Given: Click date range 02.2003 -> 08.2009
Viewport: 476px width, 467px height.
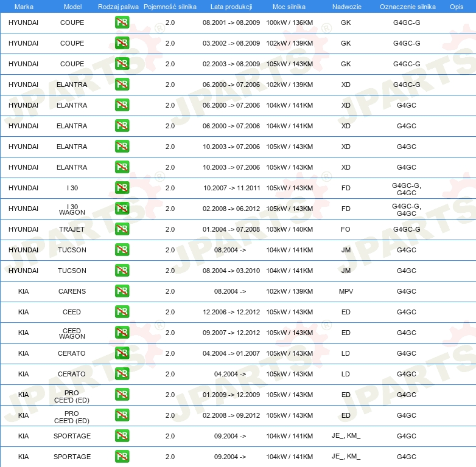Looking at the screenshot, I should coord(231,64).
